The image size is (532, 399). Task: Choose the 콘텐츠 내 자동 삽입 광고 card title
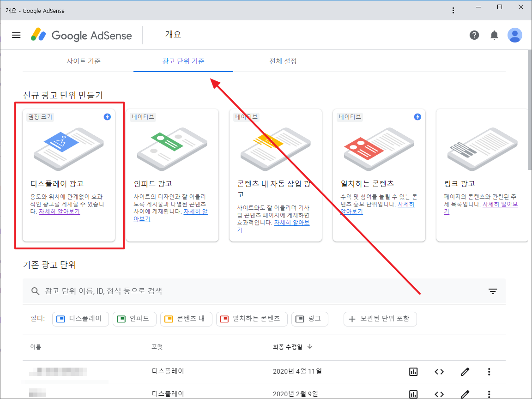(x=274, y=189)
